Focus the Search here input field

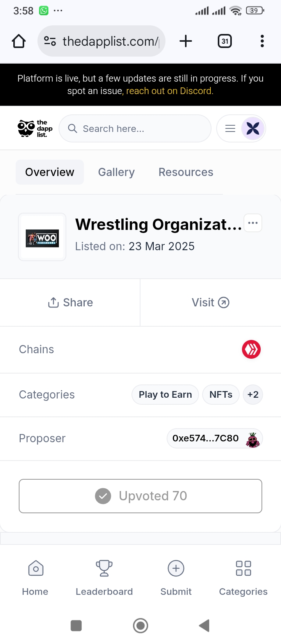[135, 128]
